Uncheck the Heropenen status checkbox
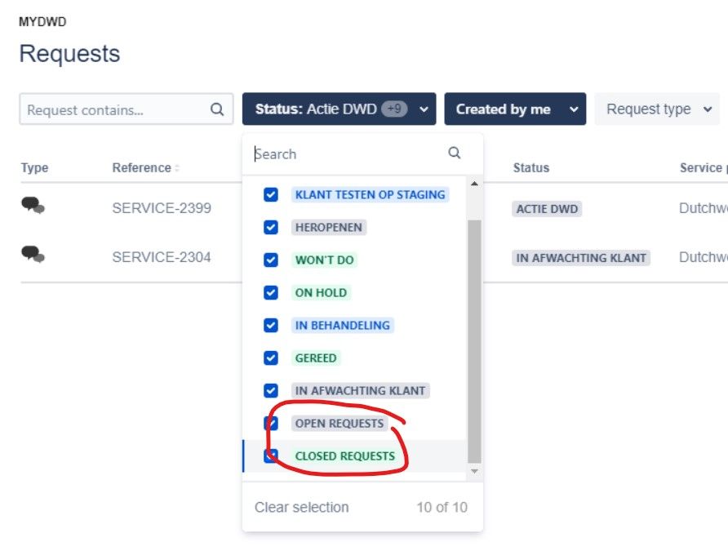The height and width of the screenshot is (560, 728). pyautogui.click(x=271, y=227)
